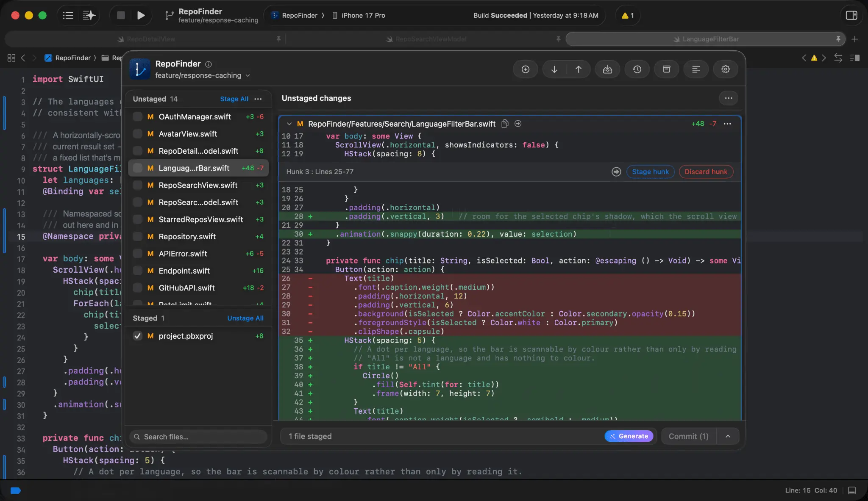Check the Endpoint.swift stage checkbox
Screen dimensions: 868x501
click(137, 271)
